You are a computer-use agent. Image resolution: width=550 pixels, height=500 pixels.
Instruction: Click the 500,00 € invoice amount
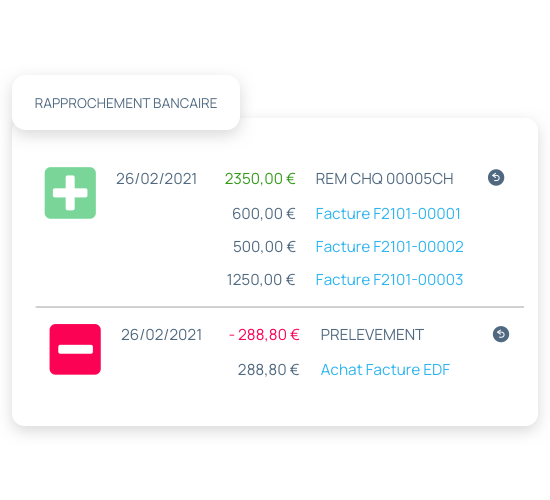(x=264, y=246)
